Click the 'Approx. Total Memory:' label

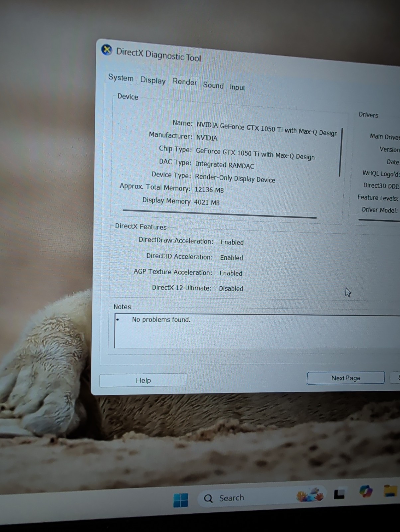coord(155,187)
